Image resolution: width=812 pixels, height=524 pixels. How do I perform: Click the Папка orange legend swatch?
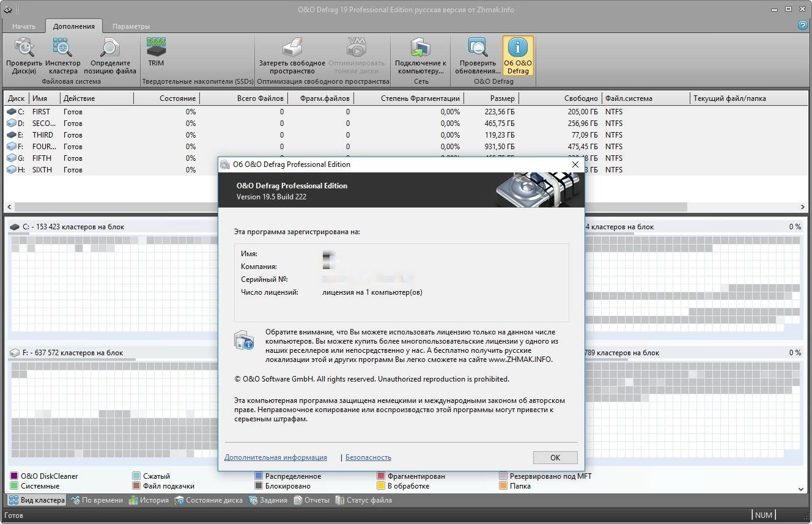click(x=504, y=486)
